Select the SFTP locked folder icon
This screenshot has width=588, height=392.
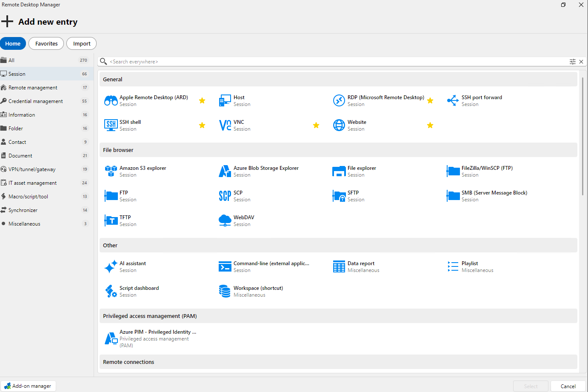[x=339, y=196]
